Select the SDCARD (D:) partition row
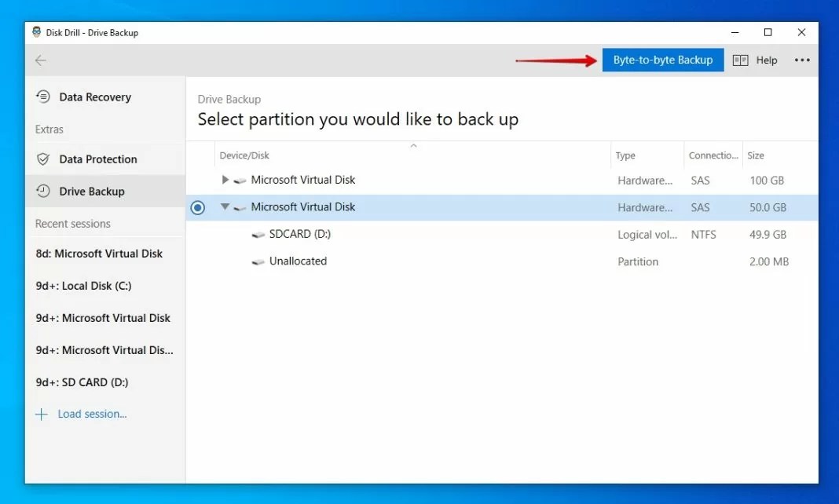This screenshot has width=839, height=504. click(502, 234)
